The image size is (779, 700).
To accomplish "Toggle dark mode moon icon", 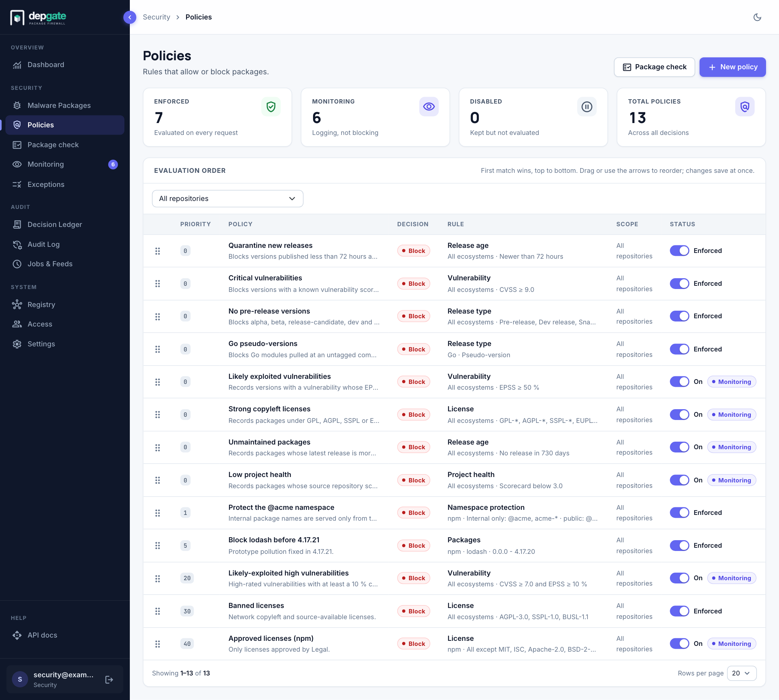I will click(x=757, y=17).
